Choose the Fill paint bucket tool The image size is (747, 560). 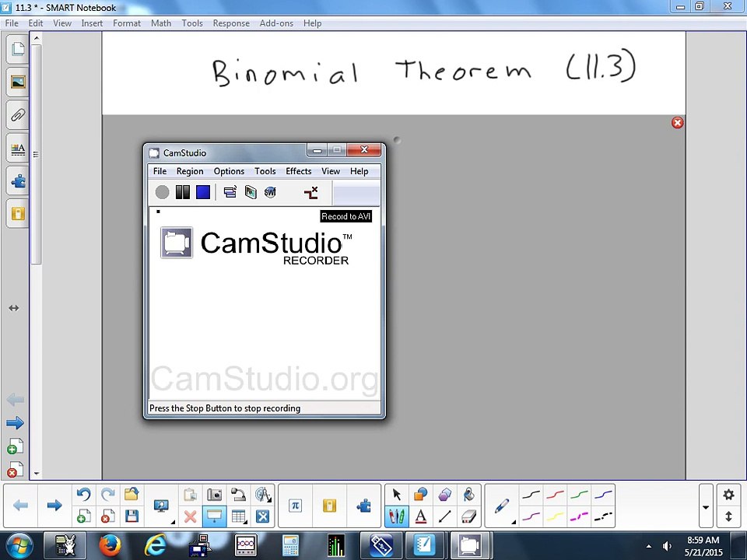(468, 495)
